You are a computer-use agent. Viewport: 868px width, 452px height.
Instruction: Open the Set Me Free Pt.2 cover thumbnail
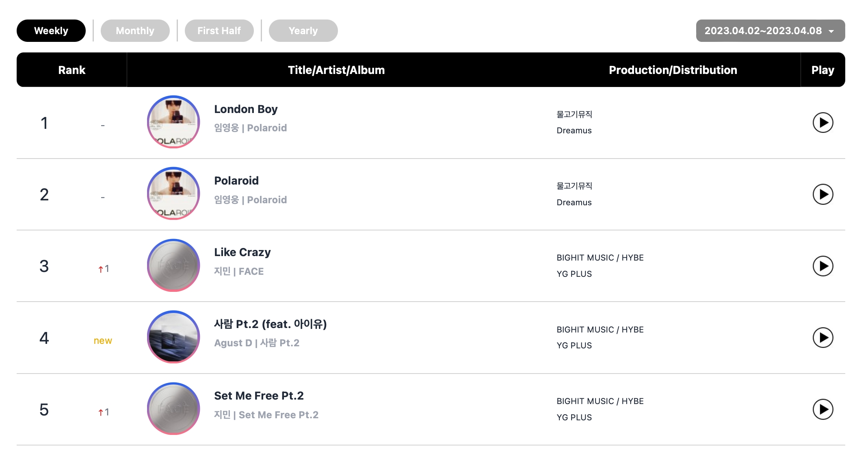pyautogui.click(x=173, y=409)
